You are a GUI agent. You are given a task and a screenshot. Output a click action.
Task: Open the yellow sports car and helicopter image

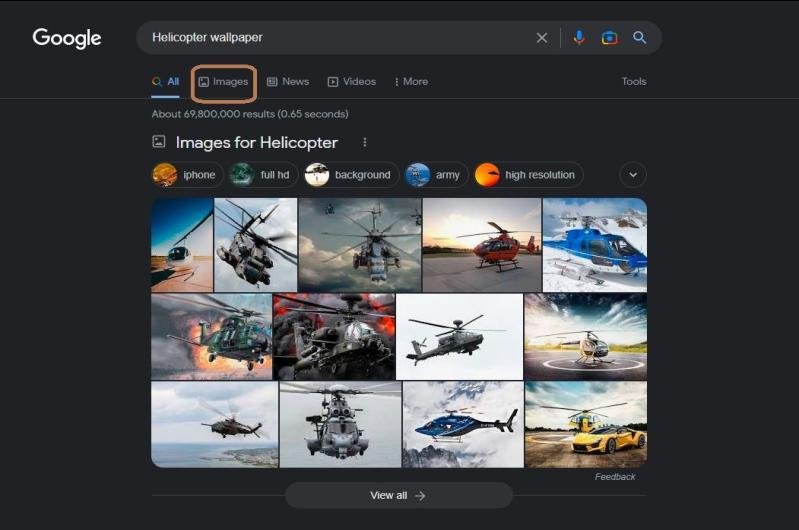pos(586,425)
